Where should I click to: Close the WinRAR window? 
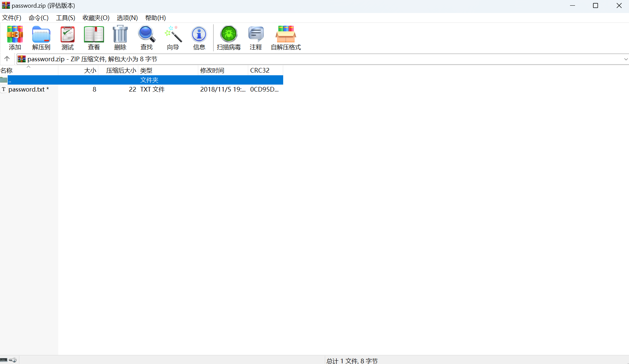click(619, 6)
